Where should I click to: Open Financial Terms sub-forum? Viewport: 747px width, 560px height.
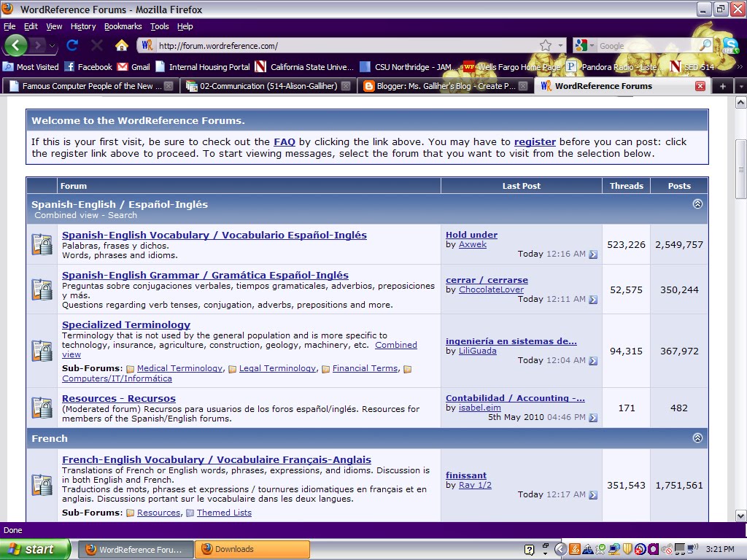(365, 368)
